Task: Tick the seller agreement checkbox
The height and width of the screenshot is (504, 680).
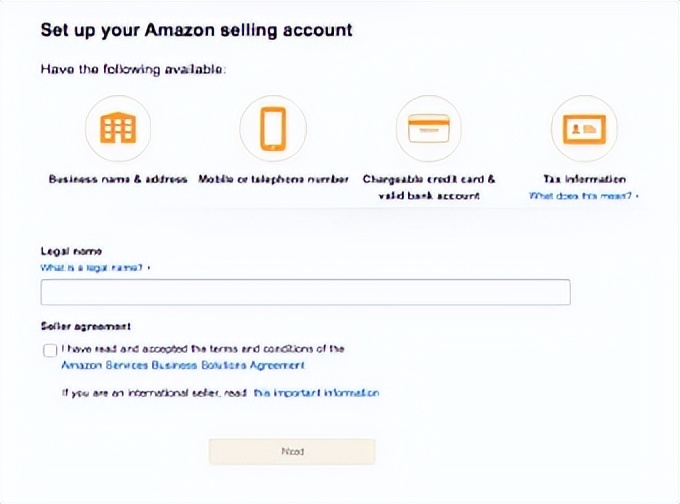Action: (x=50, y=350)
